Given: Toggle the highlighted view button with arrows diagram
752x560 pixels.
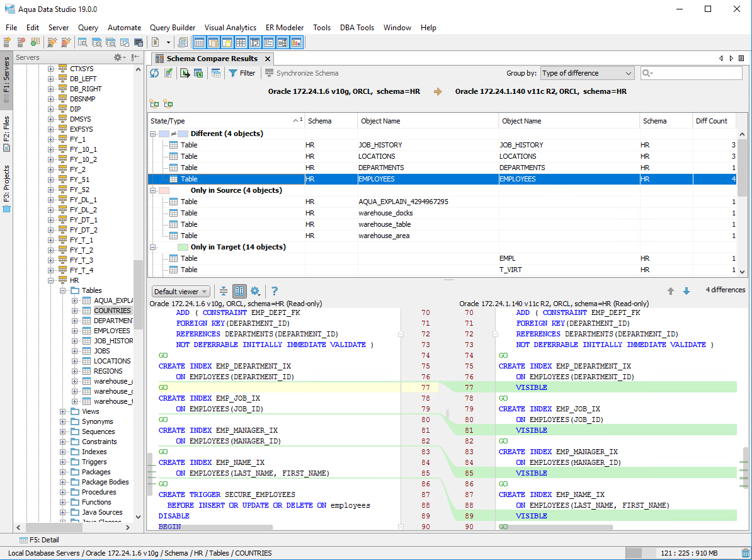Looking at the screenshot, I should point(254,43).
